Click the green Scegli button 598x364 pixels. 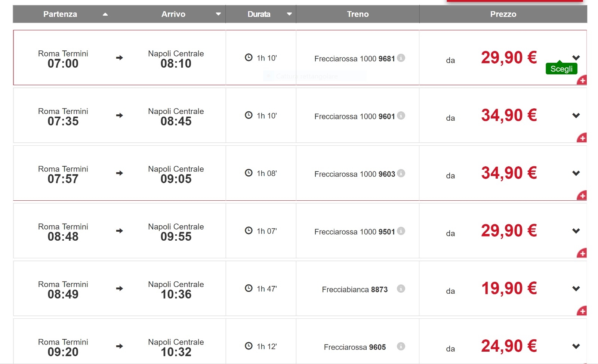(561, 68)
